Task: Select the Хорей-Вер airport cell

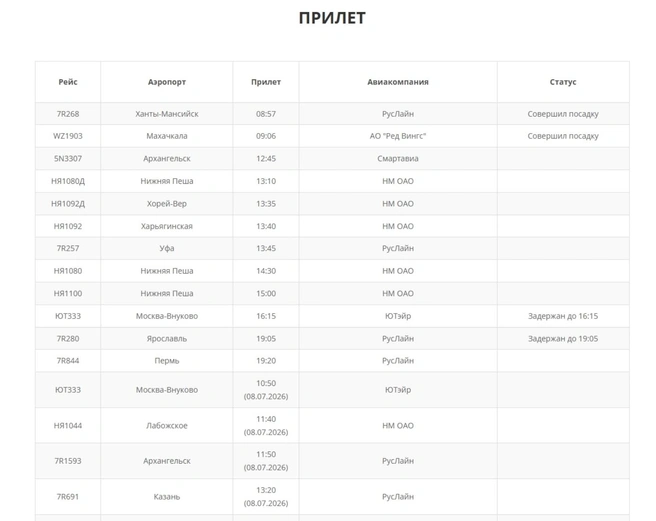Action: [167, 204]
